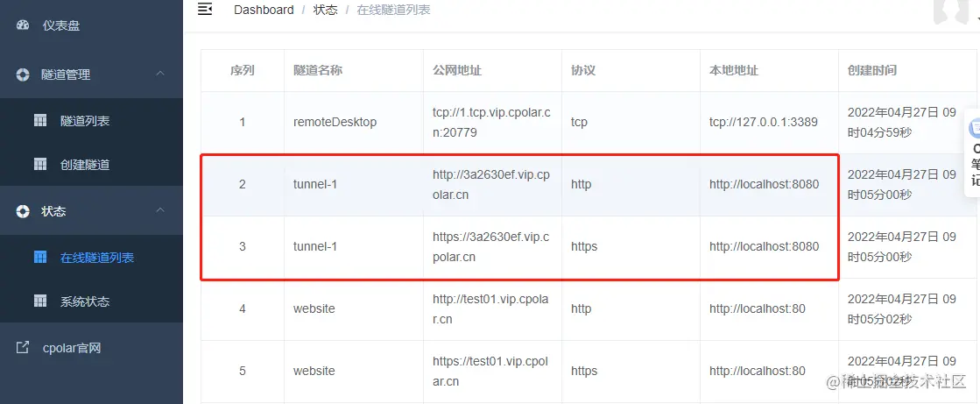This screenshot has height=404, width=980.
Task: Click the grid icon beside 在线隧道列表
Action: pos(40,257)
